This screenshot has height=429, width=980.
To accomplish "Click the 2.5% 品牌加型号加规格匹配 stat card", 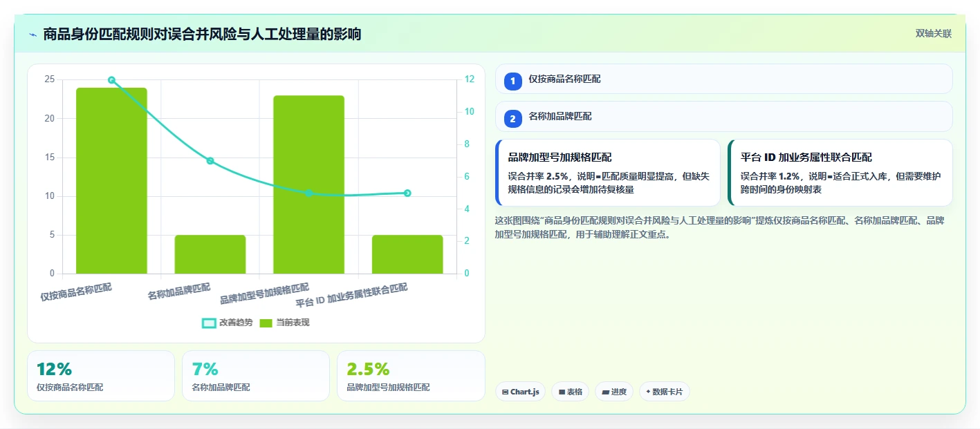I will click(x=411, y=376).
